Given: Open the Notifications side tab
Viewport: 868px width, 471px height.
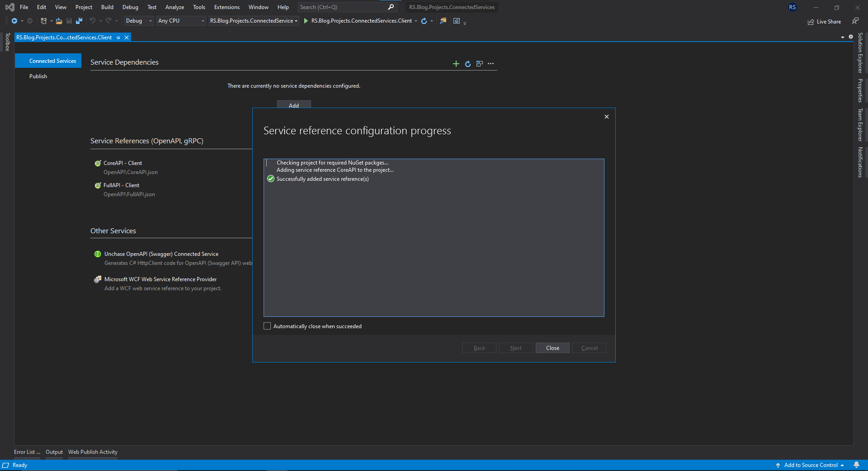Looking at the screenshot, I should pyautogui.click(x=860, y=162).
